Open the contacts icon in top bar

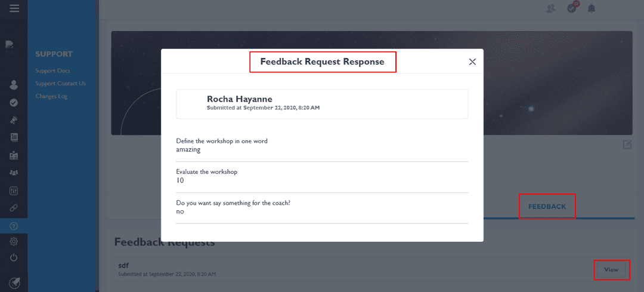point(551,8)
